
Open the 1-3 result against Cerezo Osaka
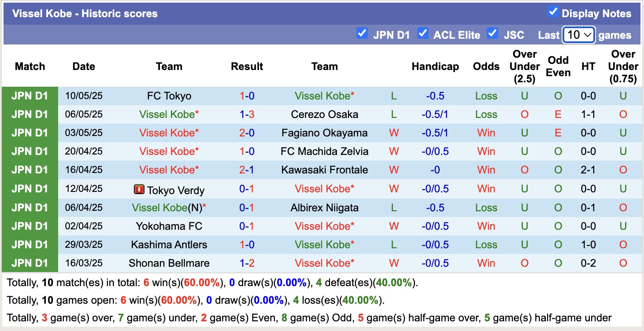(247, 114)
